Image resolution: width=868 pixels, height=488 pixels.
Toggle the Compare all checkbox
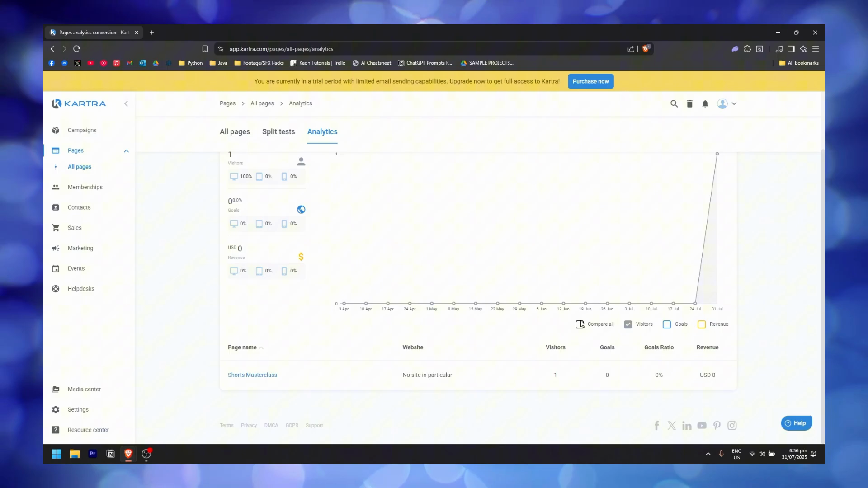(x=580, y=324)
